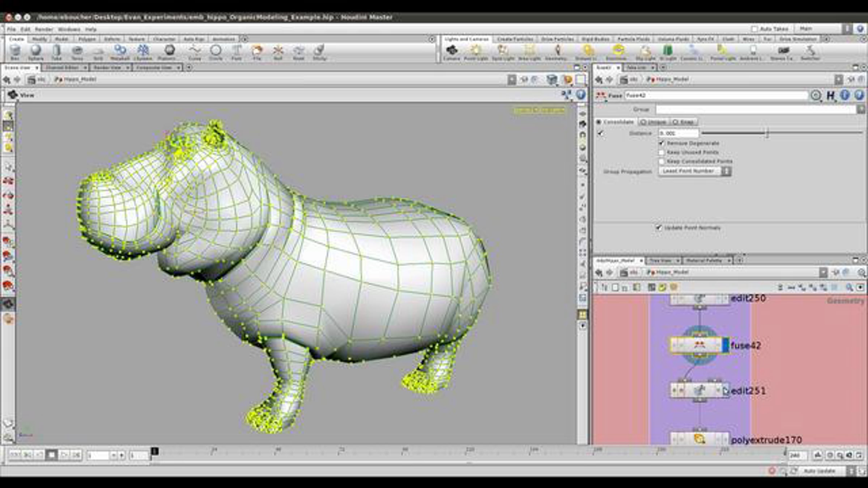
Task: Select the Circle shelf tool
Action: (x=216, y=52)
